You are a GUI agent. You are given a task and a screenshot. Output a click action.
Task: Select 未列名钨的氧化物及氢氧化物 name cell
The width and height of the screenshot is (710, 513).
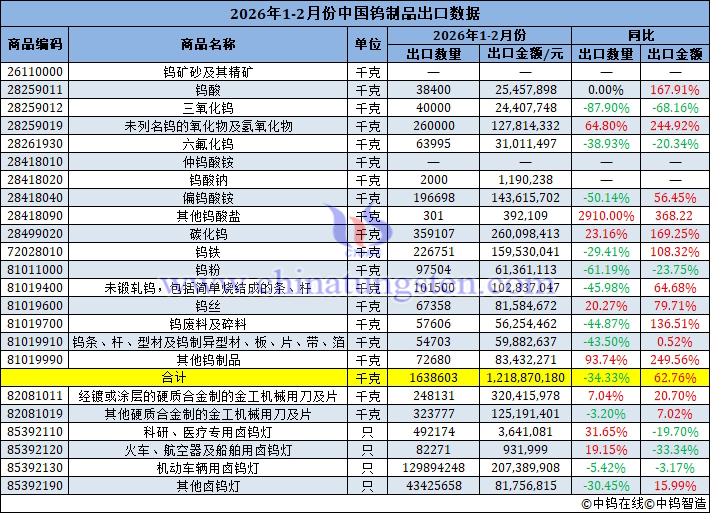click(208, 126)
